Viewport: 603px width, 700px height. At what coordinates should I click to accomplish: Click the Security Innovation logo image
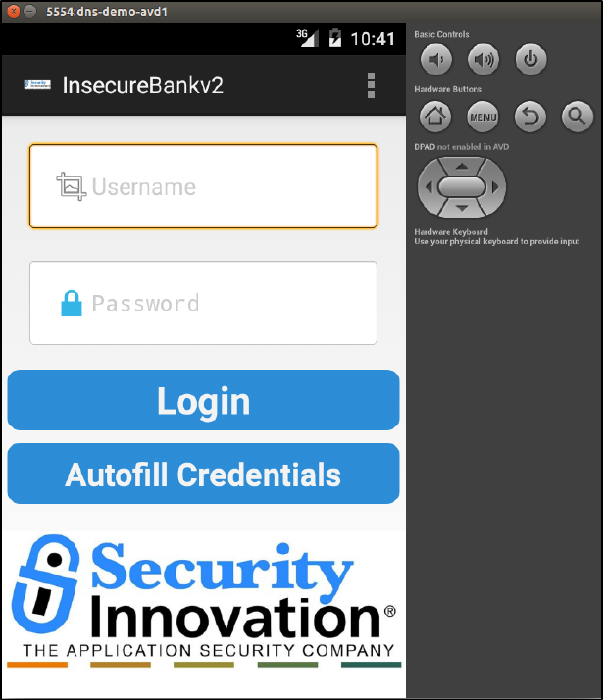click(204, 601)
